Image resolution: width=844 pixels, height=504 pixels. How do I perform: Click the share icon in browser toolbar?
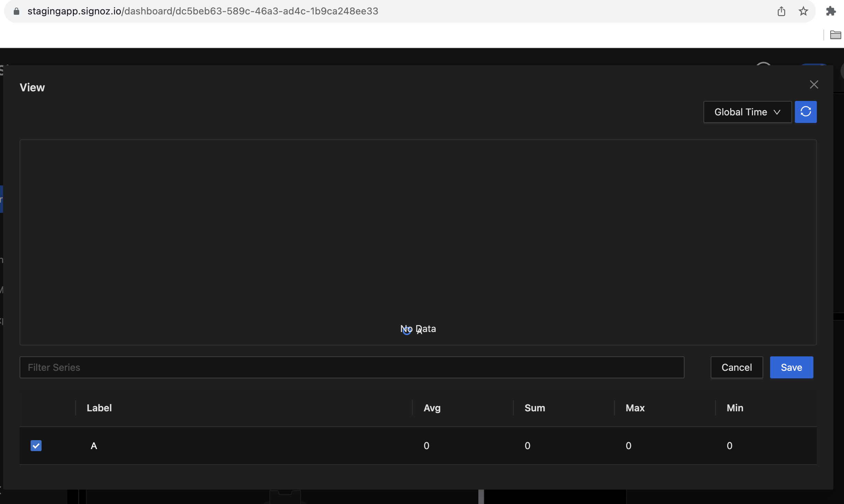coord(781,11)
